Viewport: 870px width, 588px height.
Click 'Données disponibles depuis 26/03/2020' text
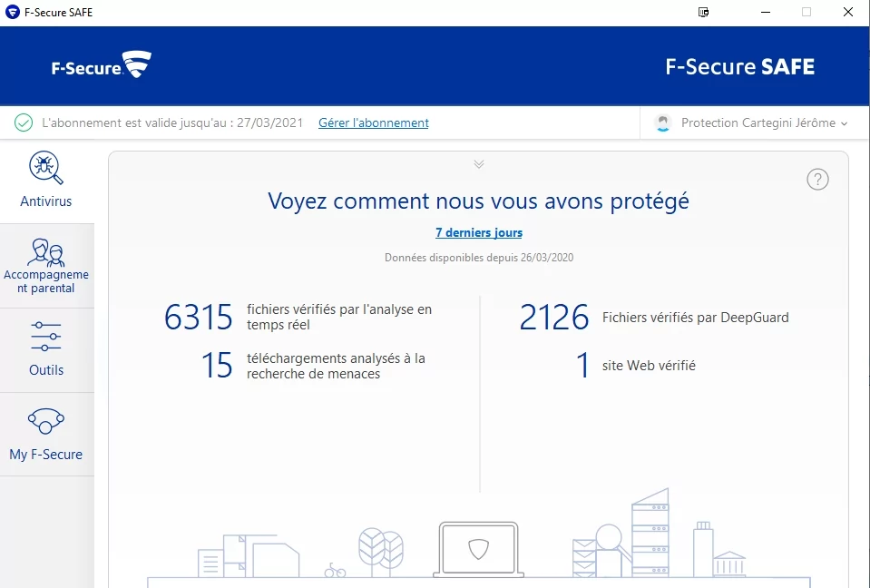tap(479, 258)
